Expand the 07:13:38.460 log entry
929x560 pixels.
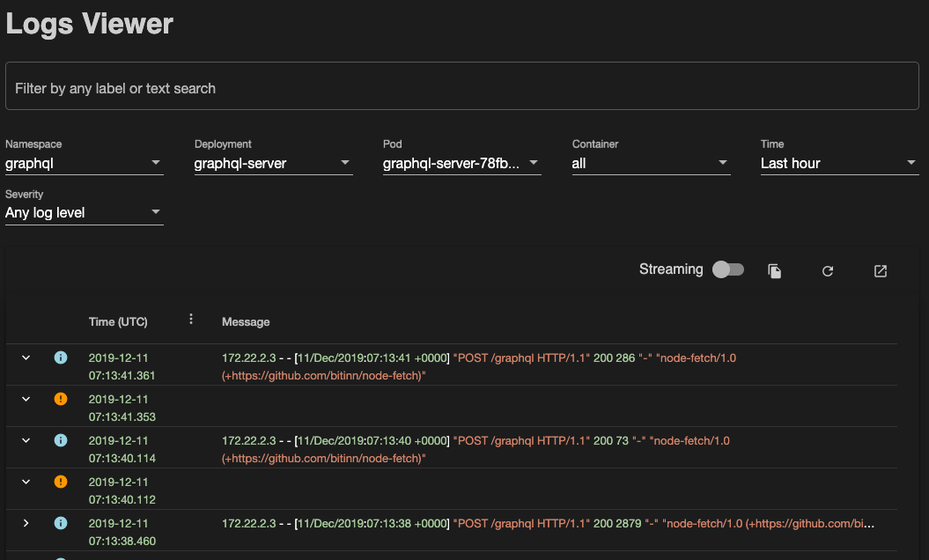pyautogui.click(x=26, y=522)
